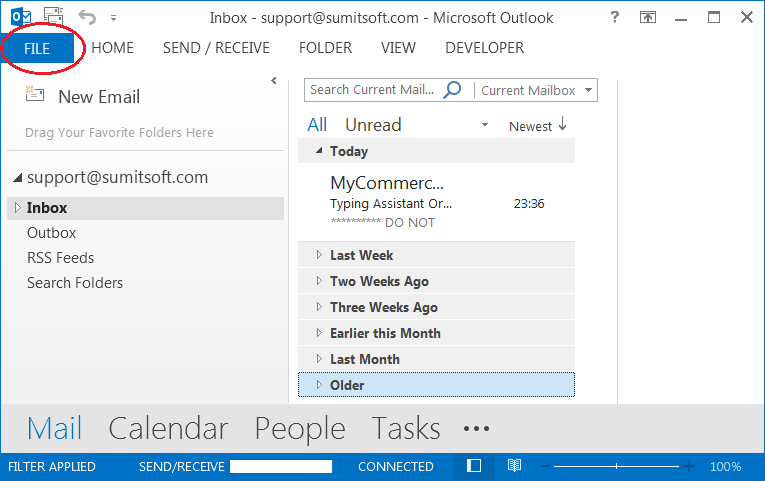This screenshot has width=765, height=481.
Task: Open the Help question mark
Action: click(615, 18)
